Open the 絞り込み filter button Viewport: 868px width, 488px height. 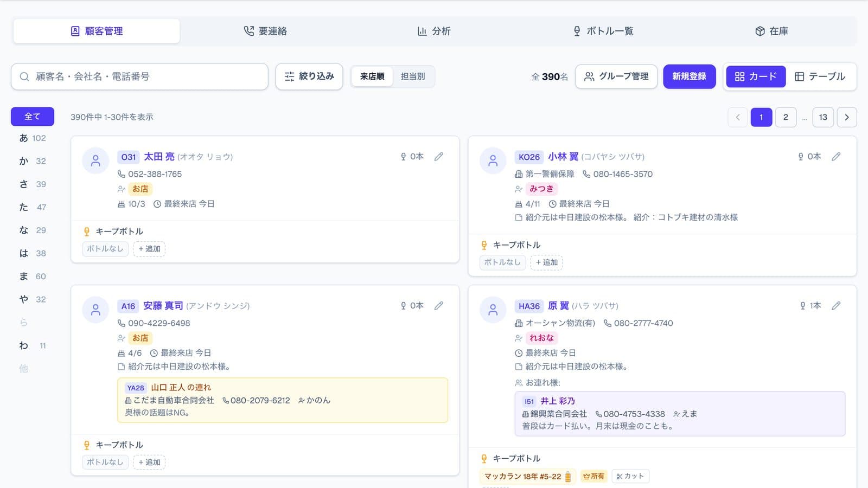tap(309, 76)
